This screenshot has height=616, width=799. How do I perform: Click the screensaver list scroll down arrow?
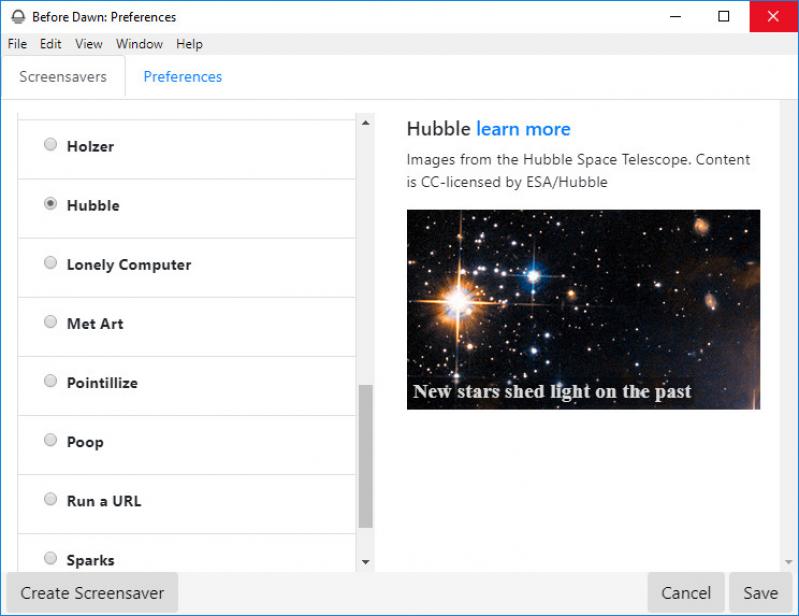click(365, 562)
